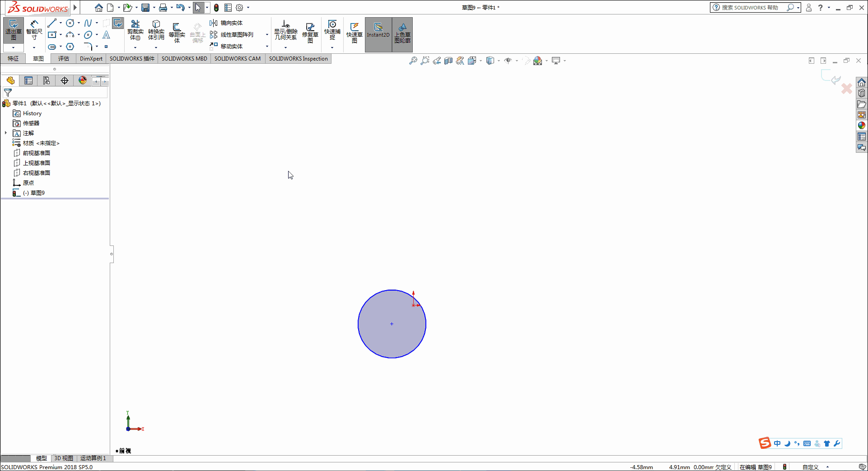This screenshot has height=471, width=868.
Task: Click Convert Entities (转换实体引用) tool
Action: coord(156,31)
